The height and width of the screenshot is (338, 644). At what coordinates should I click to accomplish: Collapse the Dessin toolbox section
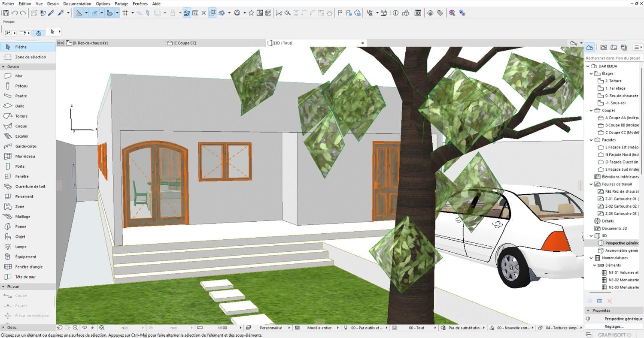pos(3,67)
